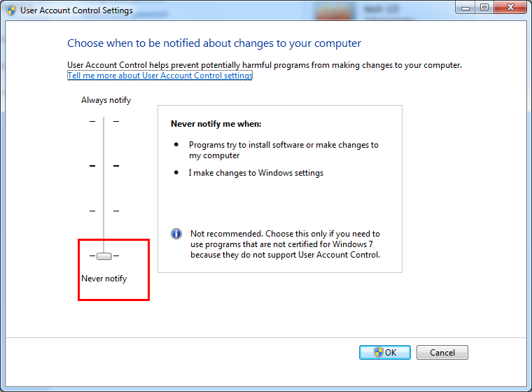Click the 'User Account Control Settings' window title

77,10
